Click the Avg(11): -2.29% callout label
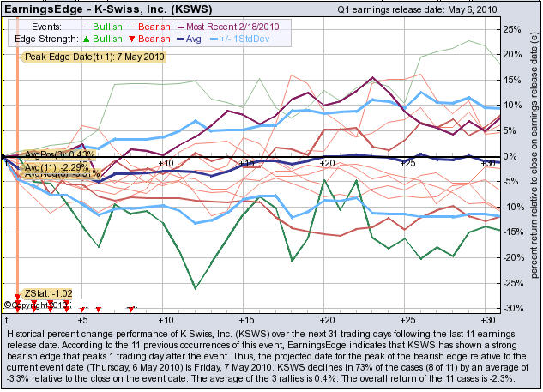This screenshot has height=392, width=543. (56, 166)
